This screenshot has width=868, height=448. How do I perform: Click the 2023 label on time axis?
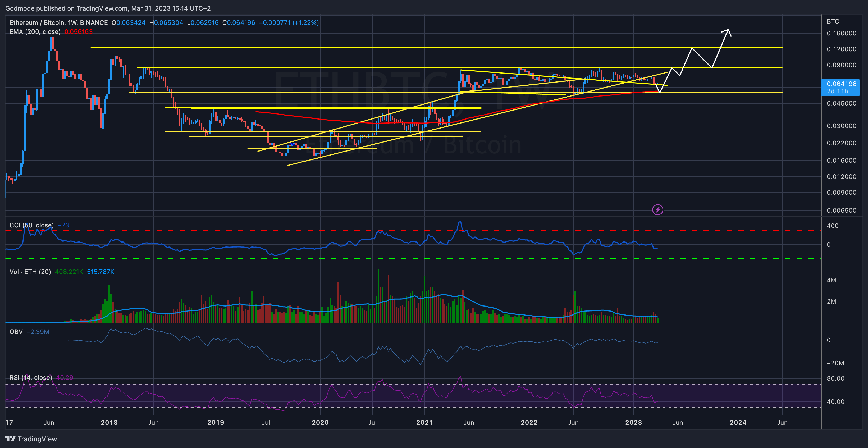point(633,422)
